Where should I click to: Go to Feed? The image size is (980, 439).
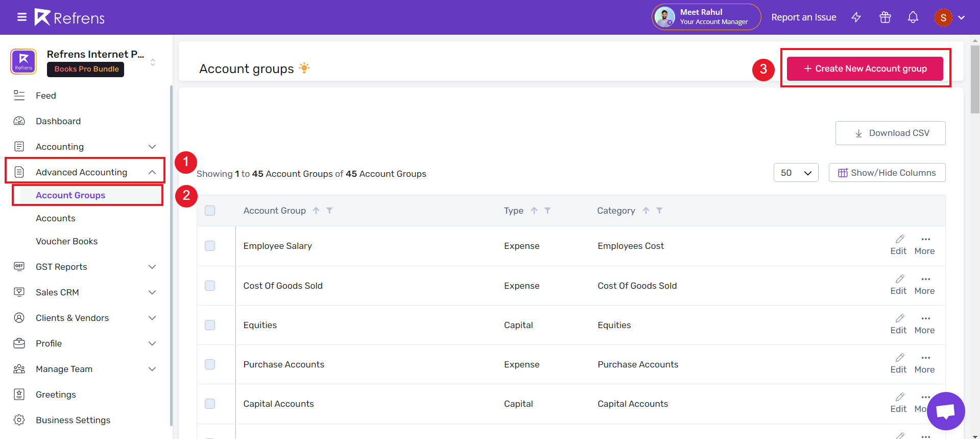(x=46, y=96)
